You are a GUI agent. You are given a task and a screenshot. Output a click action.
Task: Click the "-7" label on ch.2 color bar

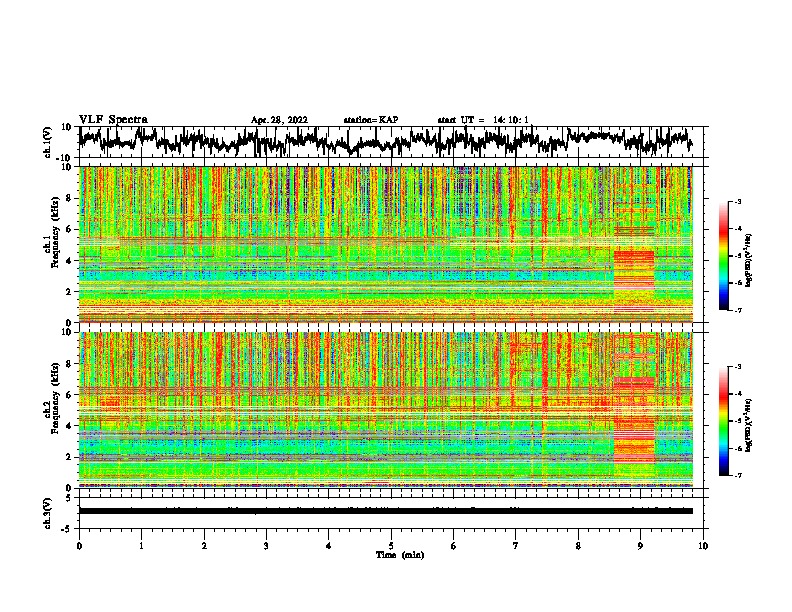point(738,475)
